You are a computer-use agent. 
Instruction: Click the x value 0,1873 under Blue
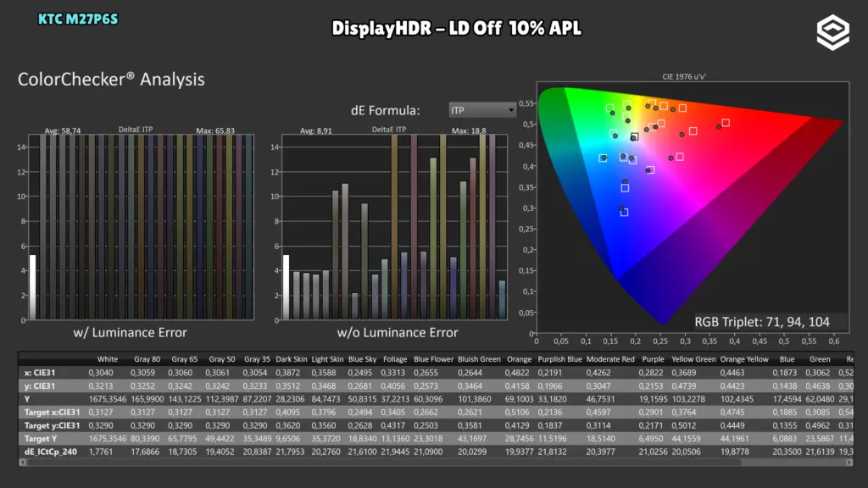click(x=784, y=373)
